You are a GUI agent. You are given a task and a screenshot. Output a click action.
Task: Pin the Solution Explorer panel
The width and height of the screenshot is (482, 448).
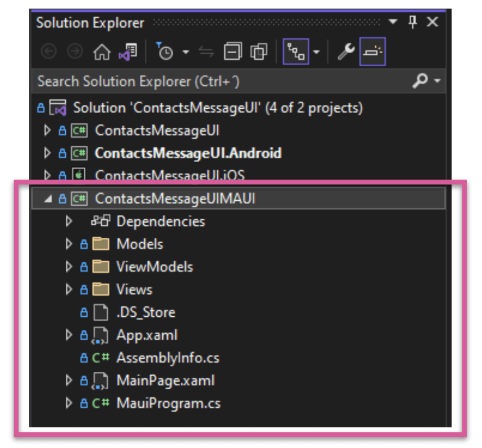click(413, 22)
